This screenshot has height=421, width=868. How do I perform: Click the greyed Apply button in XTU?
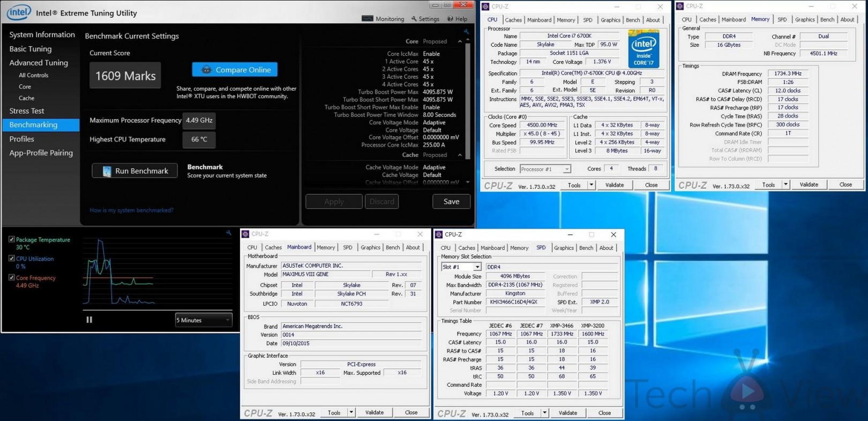point(334,202)
